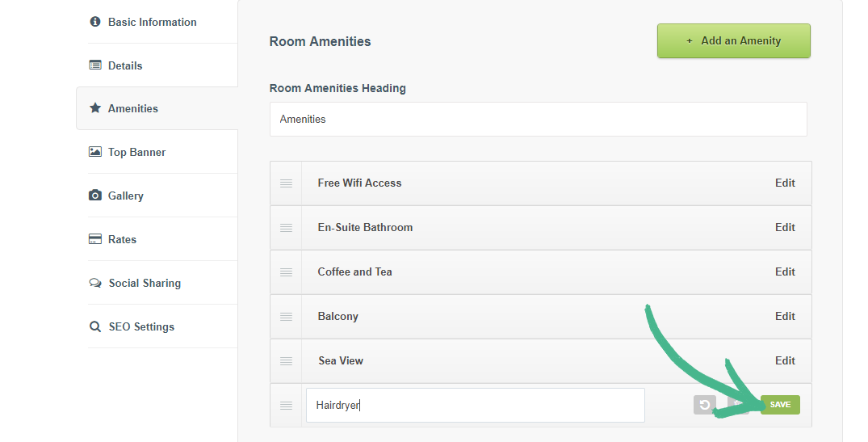The height and width of the screenshot is (442, 868).
Task: Click the undo icon in Hairdryer row
Action: [704, 405]
